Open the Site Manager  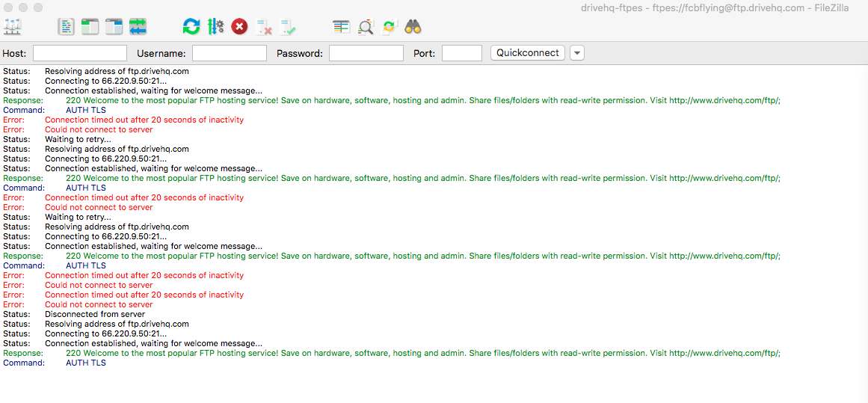12,26
